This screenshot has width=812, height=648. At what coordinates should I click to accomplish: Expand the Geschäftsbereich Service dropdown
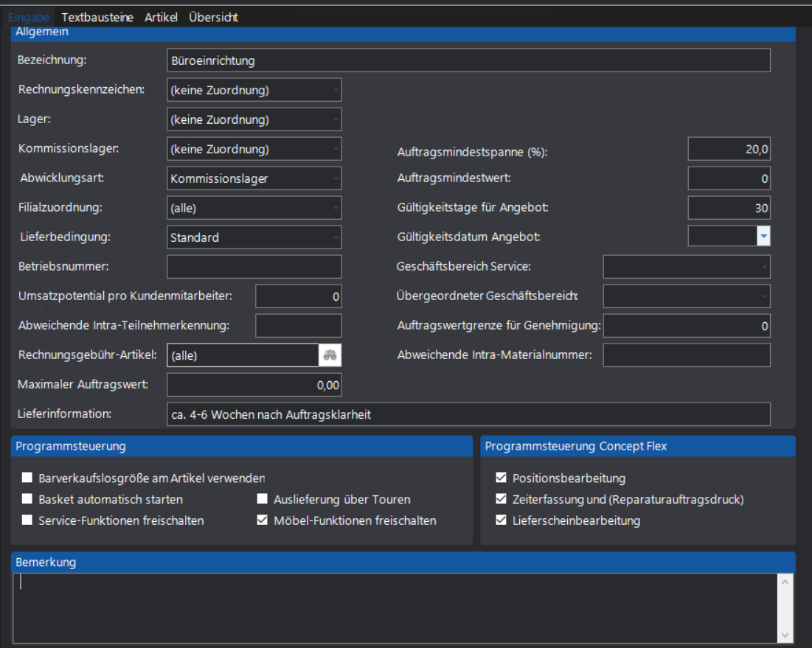click(x=764, y=266)
